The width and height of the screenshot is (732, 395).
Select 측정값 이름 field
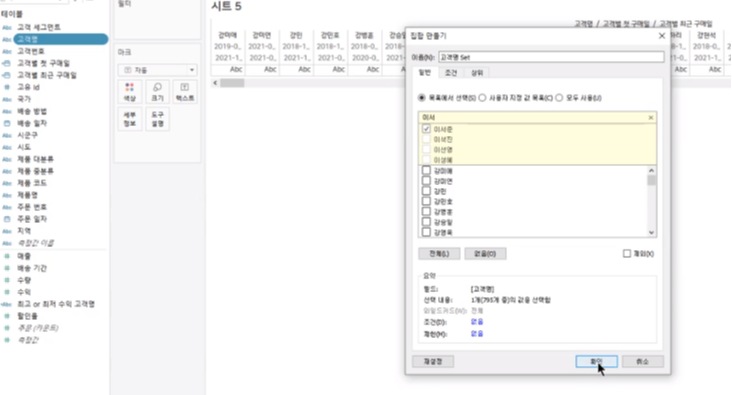point(35,243)
